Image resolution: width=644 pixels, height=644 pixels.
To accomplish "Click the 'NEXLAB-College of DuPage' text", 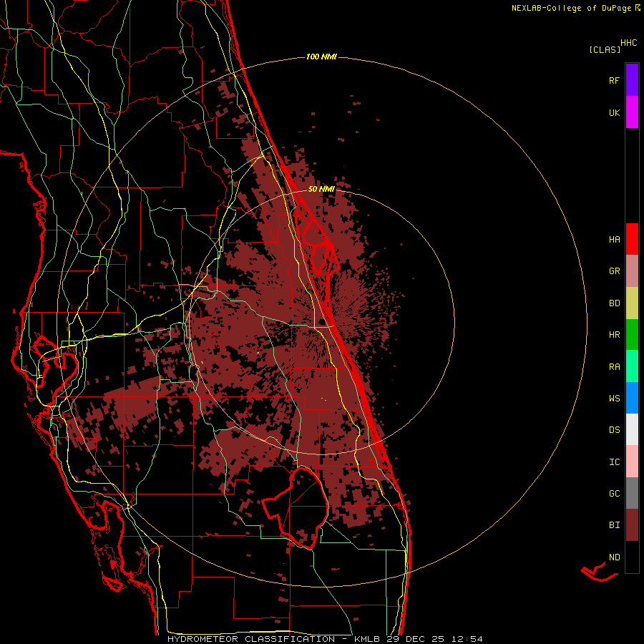I will coord(571,8).
